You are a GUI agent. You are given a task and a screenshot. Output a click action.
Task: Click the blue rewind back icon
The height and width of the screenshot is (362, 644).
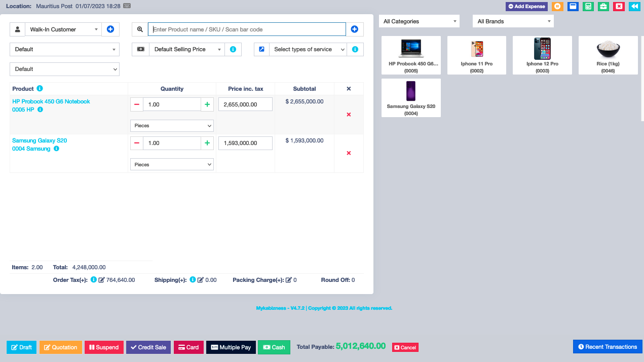click(634, 7)
